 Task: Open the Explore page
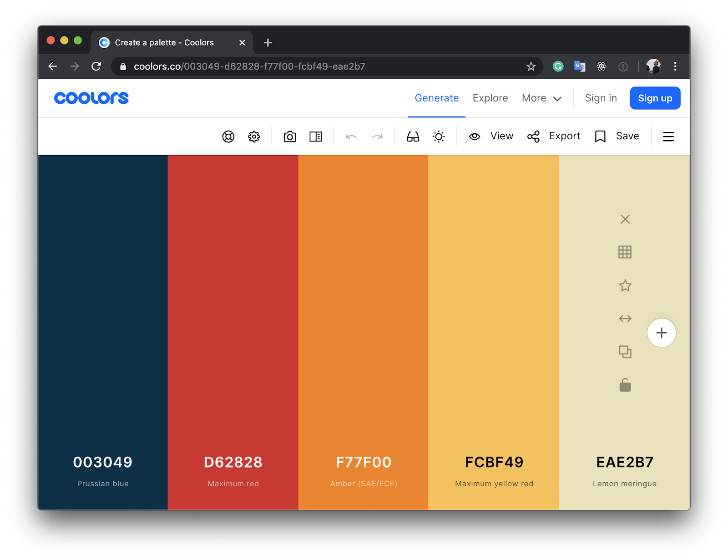pos(490,98)
